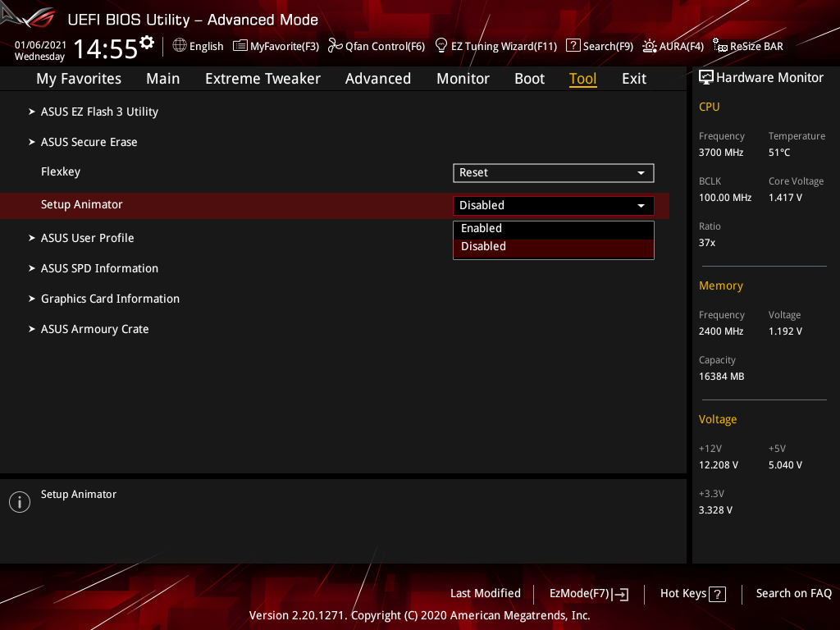Click the Setup Animator row label
Screen dimensions: 840x630
(x=81, y=204)
